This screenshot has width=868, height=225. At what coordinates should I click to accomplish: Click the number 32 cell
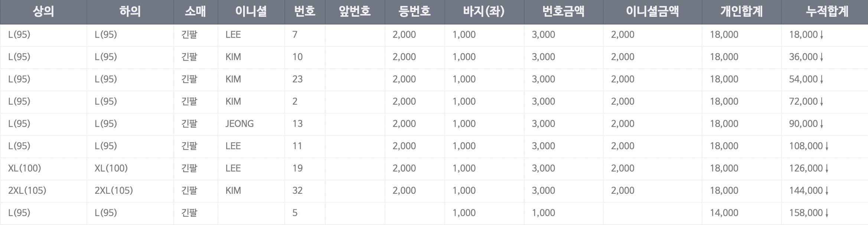click(297, 190)
